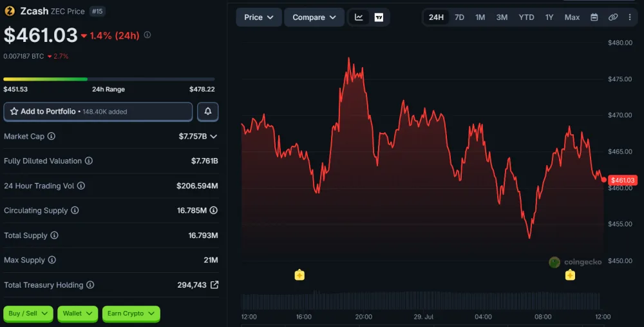This screenshot has height=327, width=644.
Task: Click the 1.4% (24h) change text
Action: (x=115, y=35)
